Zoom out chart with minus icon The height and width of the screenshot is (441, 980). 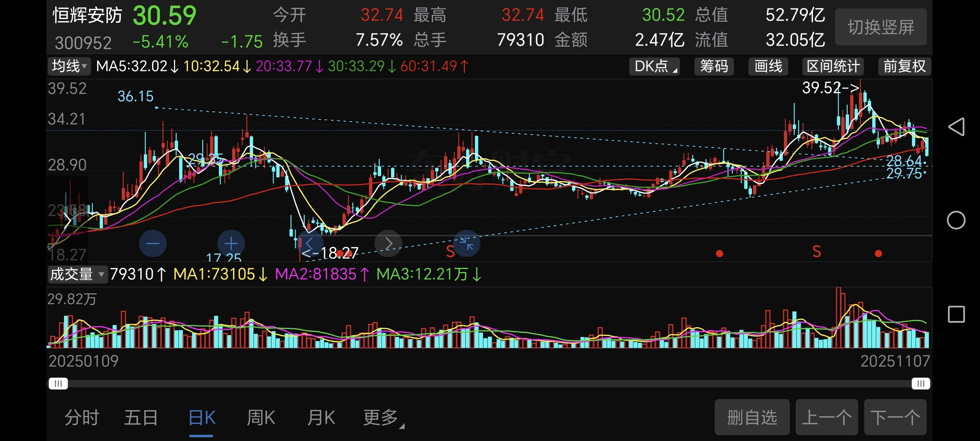(153, 243)
